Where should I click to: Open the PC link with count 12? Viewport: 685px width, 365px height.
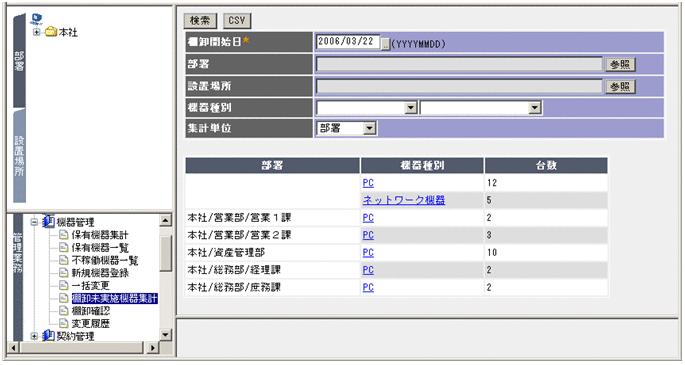(x=368, y=183)
